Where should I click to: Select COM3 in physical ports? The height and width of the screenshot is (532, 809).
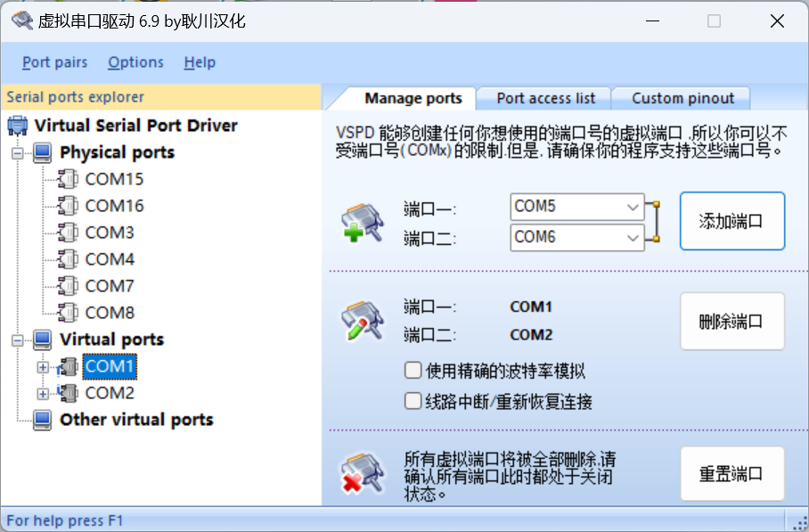[110, 233]
